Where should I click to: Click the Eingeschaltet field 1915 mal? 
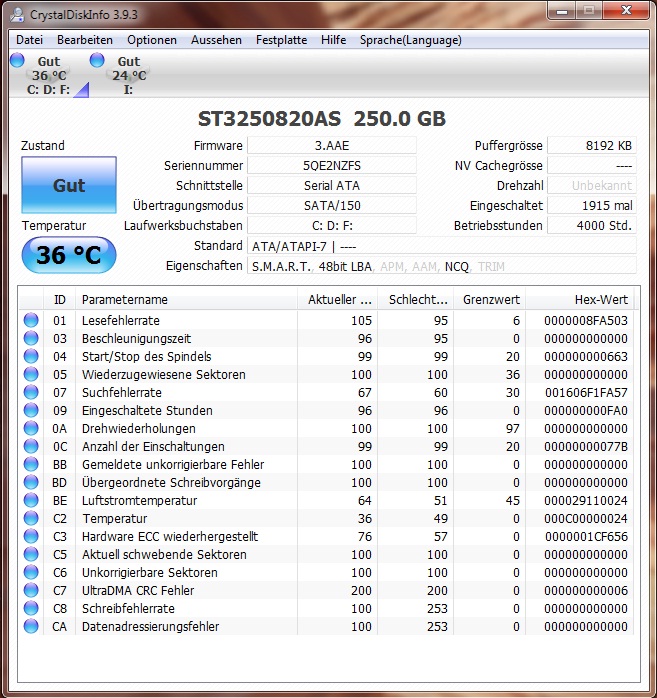click(592, 206)
